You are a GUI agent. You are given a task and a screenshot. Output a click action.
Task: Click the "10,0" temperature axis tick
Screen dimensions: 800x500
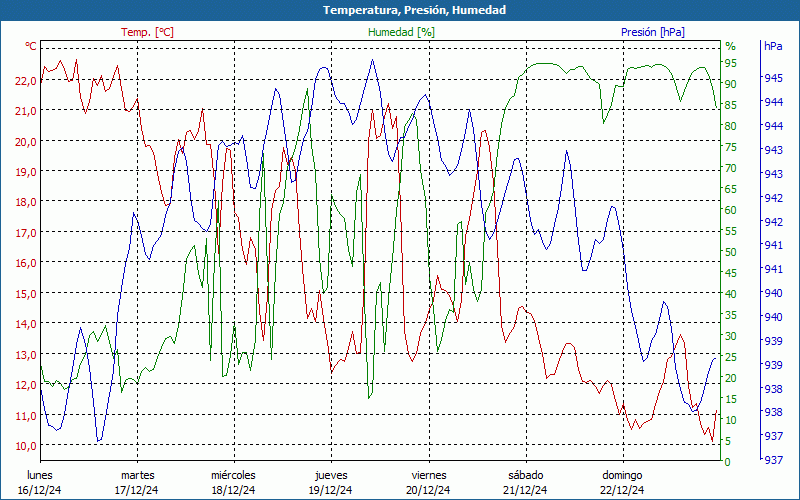tap(27, 445)
